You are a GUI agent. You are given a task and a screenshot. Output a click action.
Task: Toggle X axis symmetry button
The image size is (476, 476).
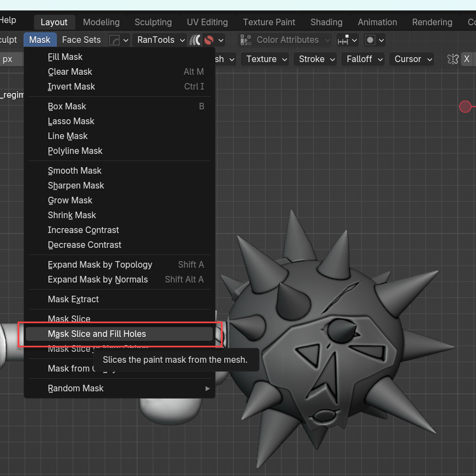pyautogui.click(x=467, y=59)
